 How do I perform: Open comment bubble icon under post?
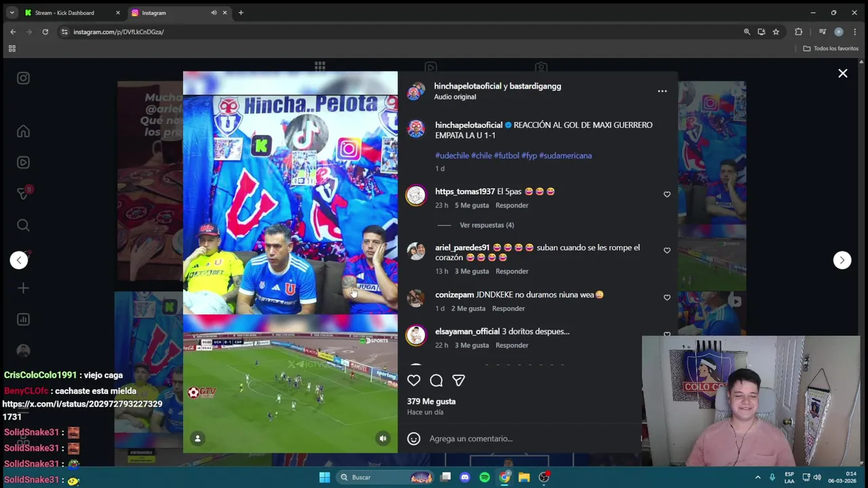[x=436, y=381]
